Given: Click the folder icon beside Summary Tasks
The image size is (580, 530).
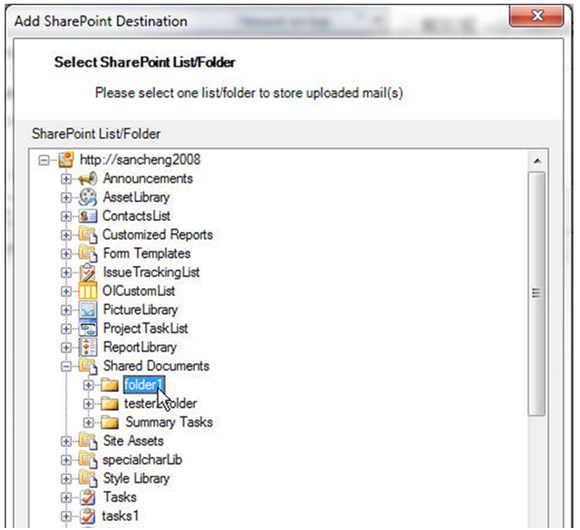Looking at the screenshot, I should (110, 422).
